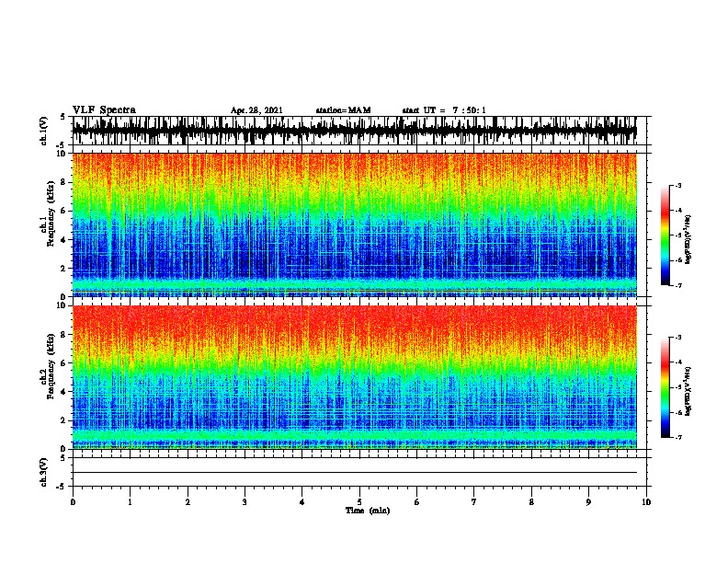The width and height of the screenshot is (728, 563).
Task: Click the flat line in the ch.3 panel
Action: tap(354, 473)
